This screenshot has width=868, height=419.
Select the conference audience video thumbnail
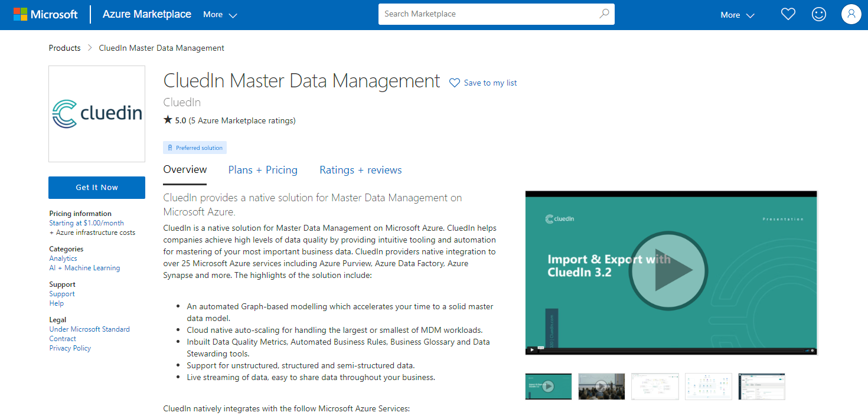click(x=602, y=387)
